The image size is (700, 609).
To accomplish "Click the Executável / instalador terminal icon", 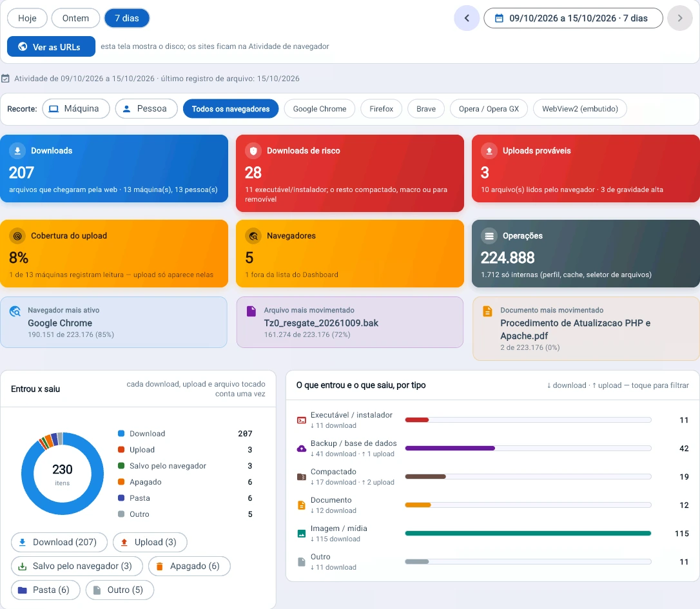I will (302, 420).
